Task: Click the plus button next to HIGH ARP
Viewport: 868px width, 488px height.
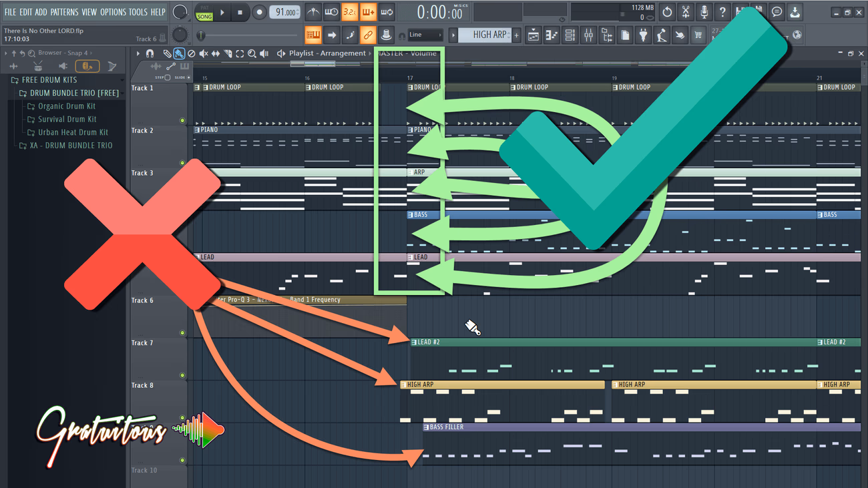Action: pos(516,35)
